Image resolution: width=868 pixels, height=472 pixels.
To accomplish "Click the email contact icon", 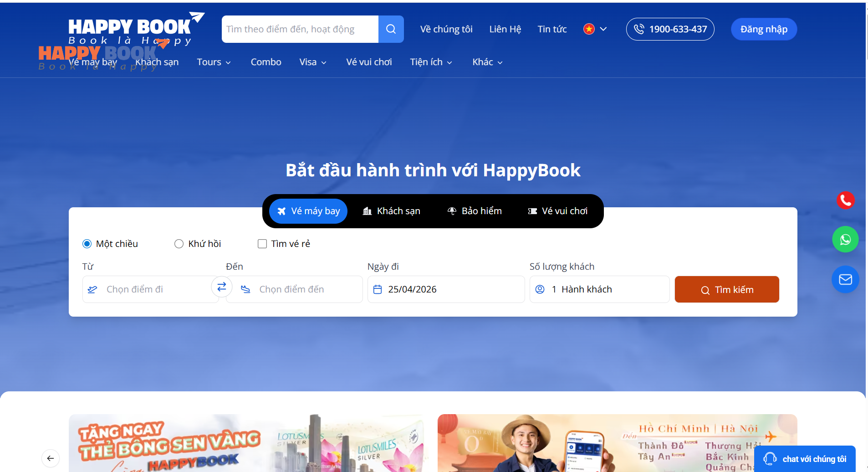I will [846, 279].
